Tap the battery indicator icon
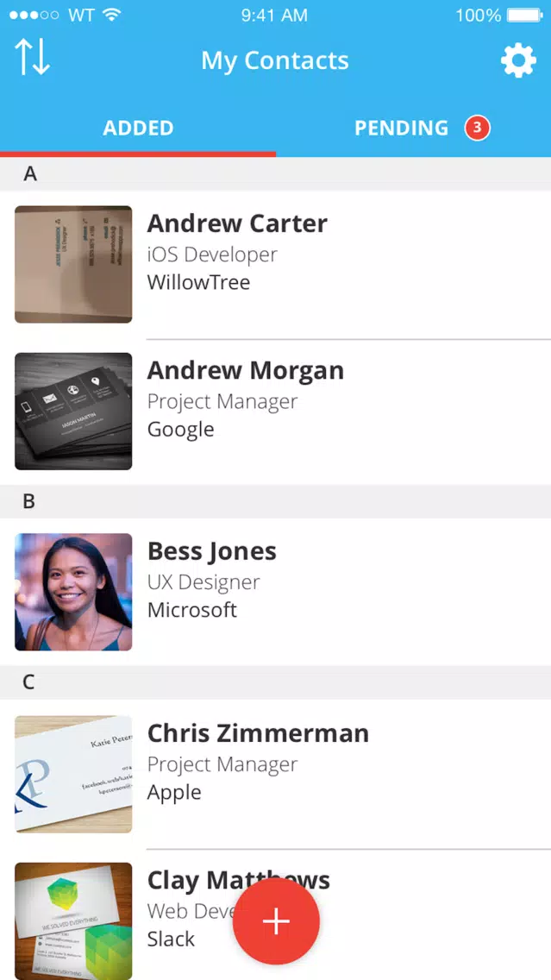 pyautogui.click(x=525, y=15)
